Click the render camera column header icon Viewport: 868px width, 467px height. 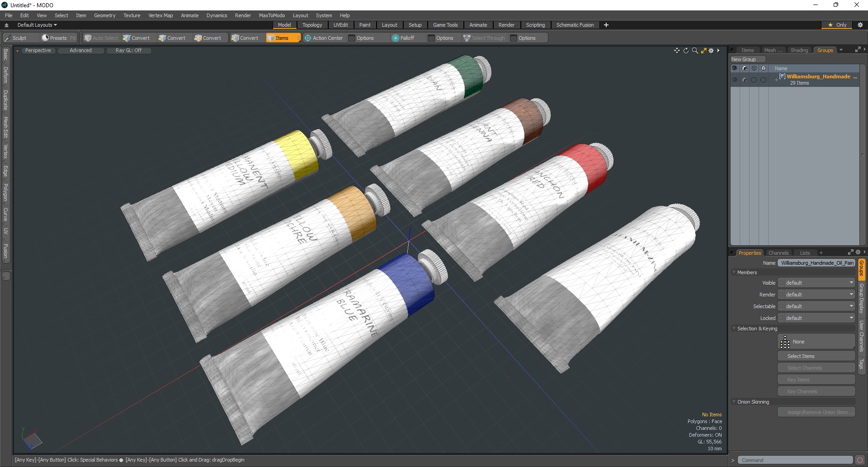pyautogui.click(x=745, y=68)
